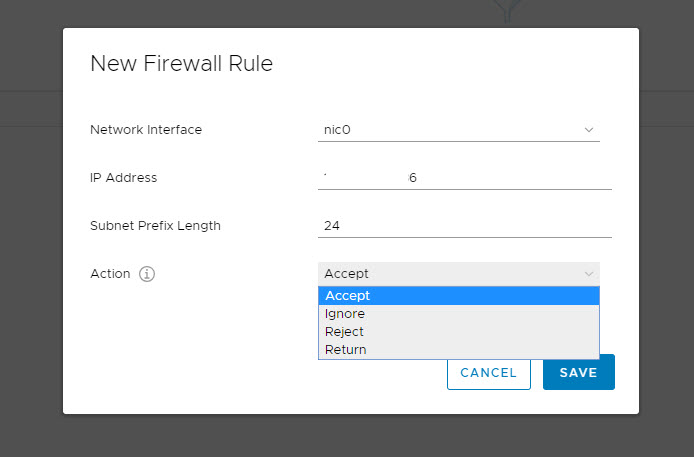Focus the Subnet Prefix Length field
Viewport: 694px width, 457px height.
[464, 226]
